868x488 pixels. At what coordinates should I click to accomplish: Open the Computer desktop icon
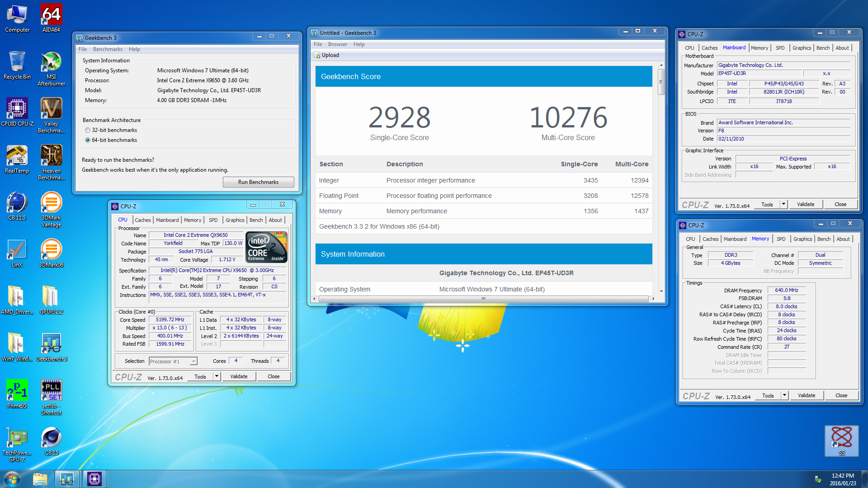point(17,19)
